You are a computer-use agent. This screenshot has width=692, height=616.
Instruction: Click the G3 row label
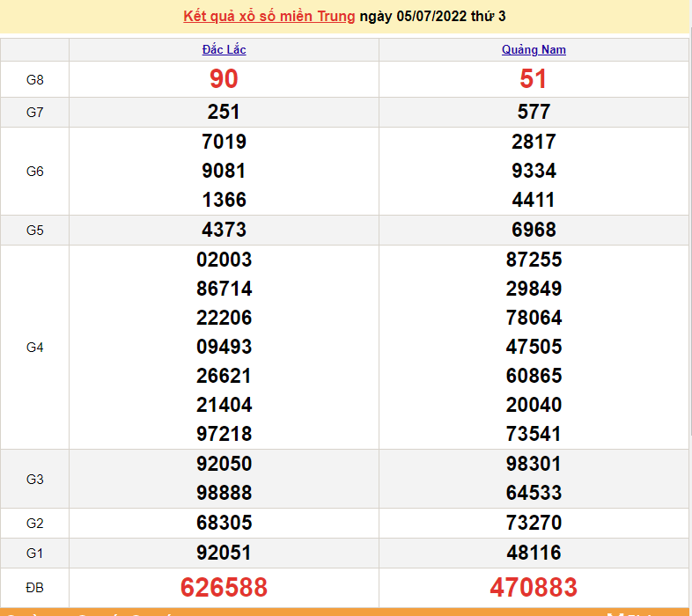click(x=35, y=480)
